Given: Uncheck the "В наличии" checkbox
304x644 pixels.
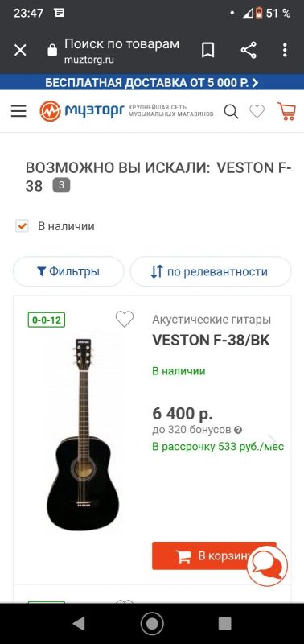Looking at the screenshot, I should pyautogui.click(x=22, y=226).
